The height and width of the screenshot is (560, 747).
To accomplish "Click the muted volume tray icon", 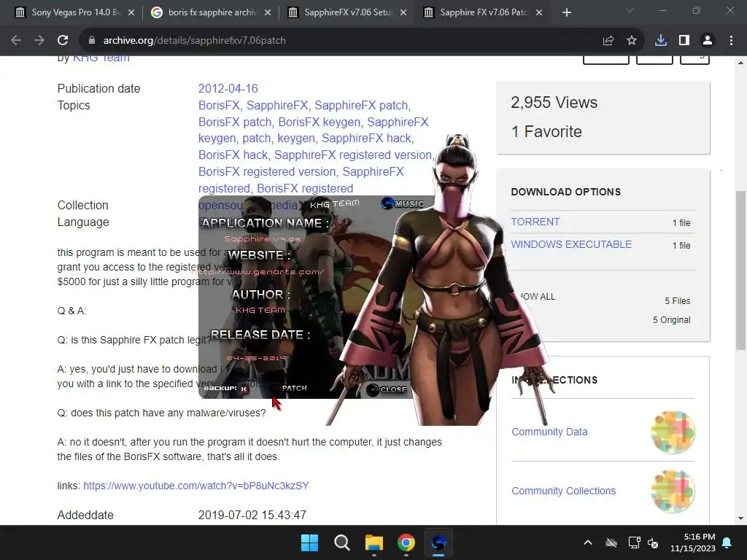I will [x=653, y=542].
